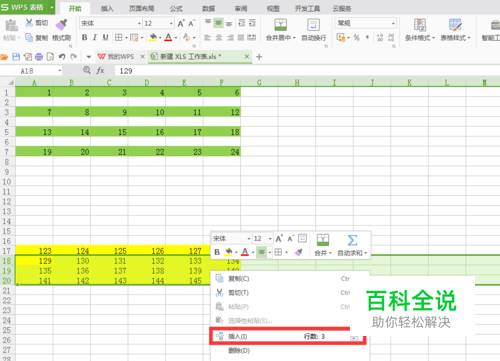Choose Delete (删除) in context menu

coord(289,350)
